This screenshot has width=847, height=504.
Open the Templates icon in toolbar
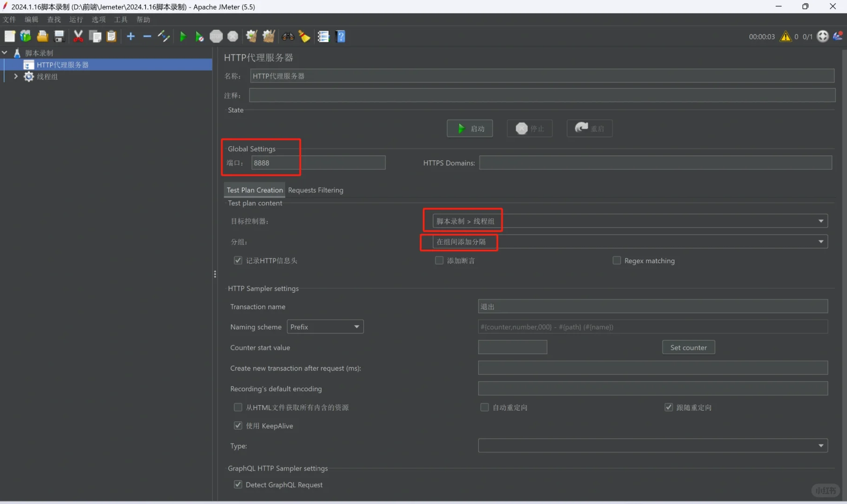click(x=26, y=36)
